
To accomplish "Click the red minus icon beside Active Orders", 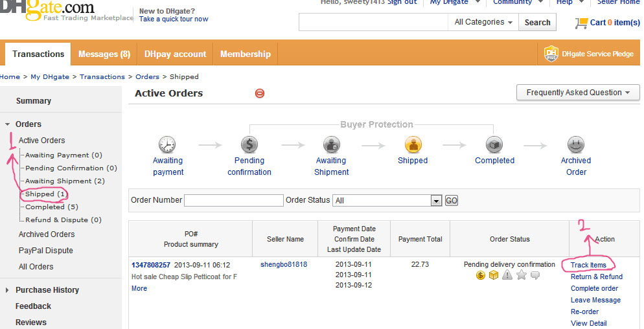I will pos(260,93).
